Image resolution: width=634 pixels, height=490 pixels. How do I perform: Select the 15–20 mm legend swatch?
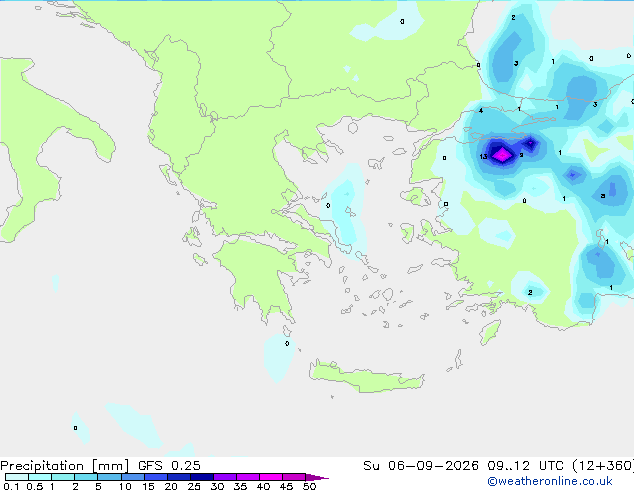(x=155, y=477)
